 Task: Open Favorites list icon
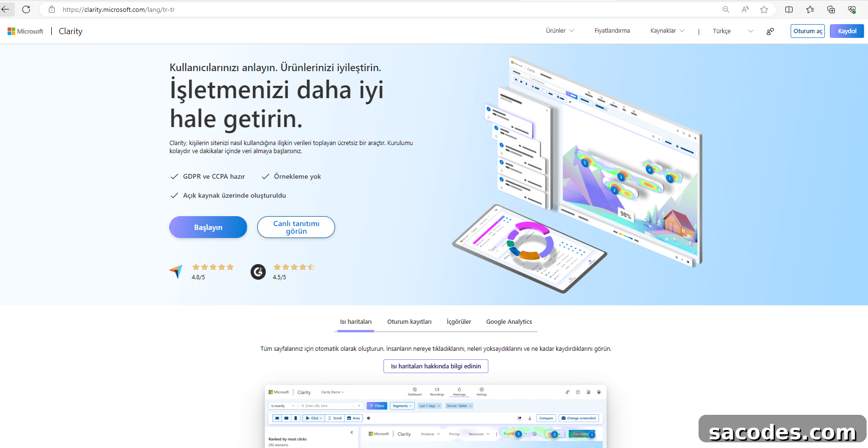click(x=810, y=9)
